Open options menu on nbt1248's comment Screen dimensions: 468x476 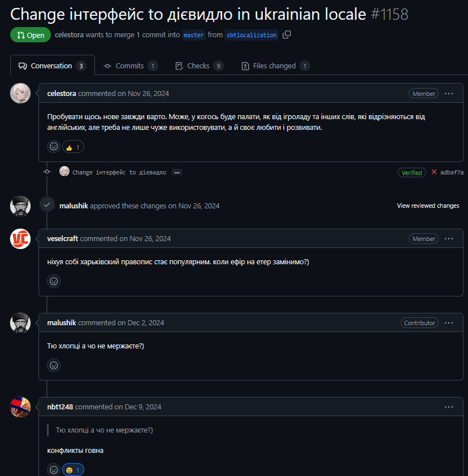(x=449, y=407)
